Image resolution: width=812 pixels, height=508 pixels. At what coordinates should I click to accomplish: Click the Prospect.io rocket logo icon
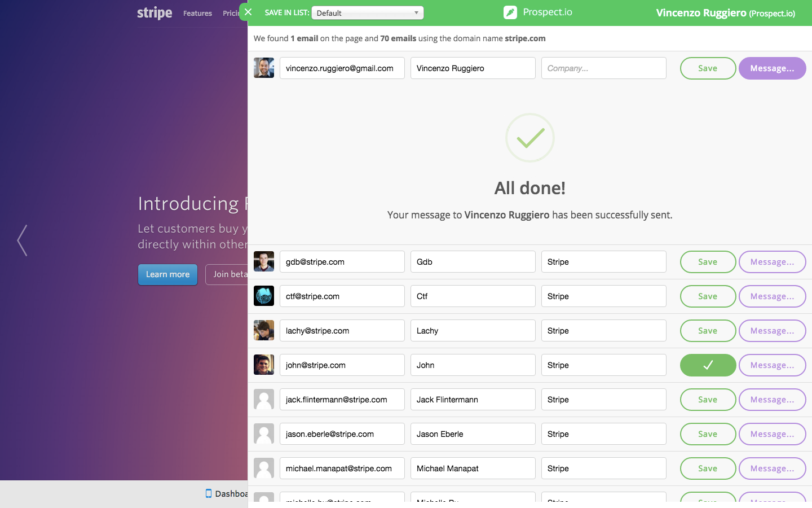510,12
